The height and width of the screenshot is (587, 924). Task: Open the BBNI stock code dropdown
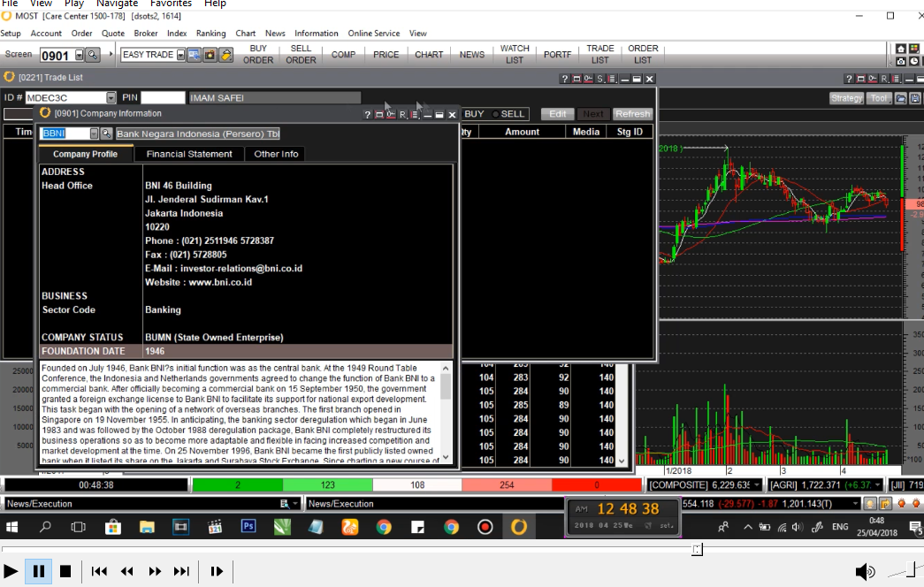[94, 133]
